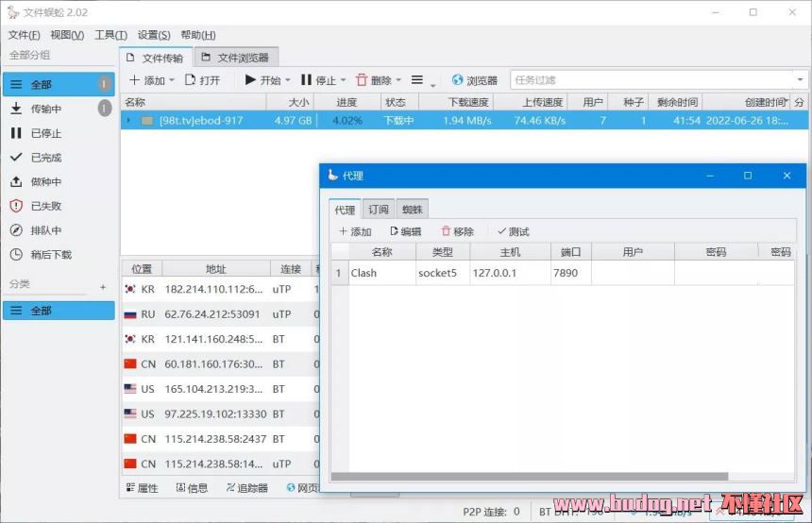
Task: Select 已失败 shield icon in sidebar
Action: coord(16,206)
